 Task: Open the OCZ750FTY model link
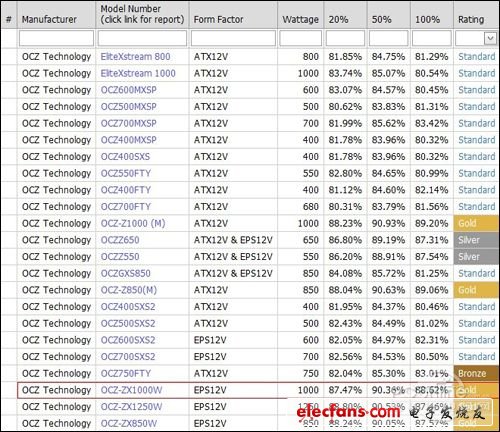click(x=126, y=373)
